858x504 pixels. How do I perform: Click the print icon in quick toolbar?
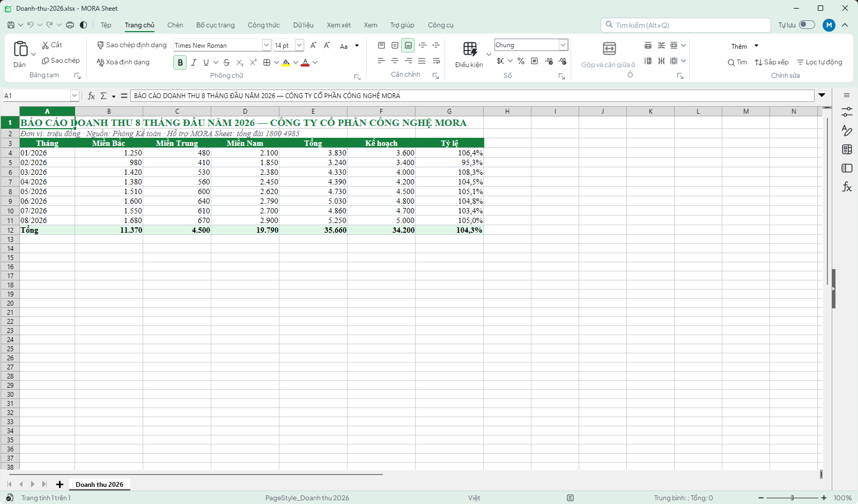point(70,25)
